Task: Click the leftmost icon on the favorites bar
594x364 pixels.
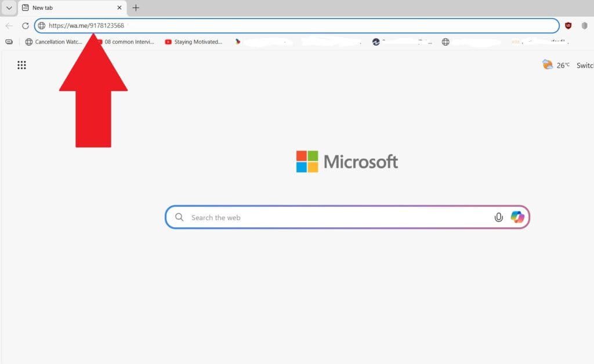Action: (x=9, y=42)
